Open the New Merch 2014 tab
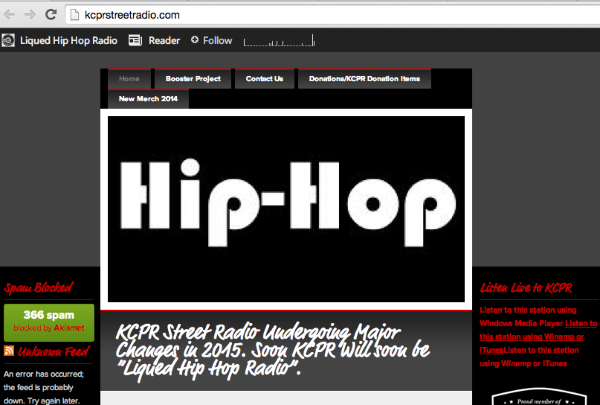This screenshot has height=405, width=600. [x=148, y=99]
